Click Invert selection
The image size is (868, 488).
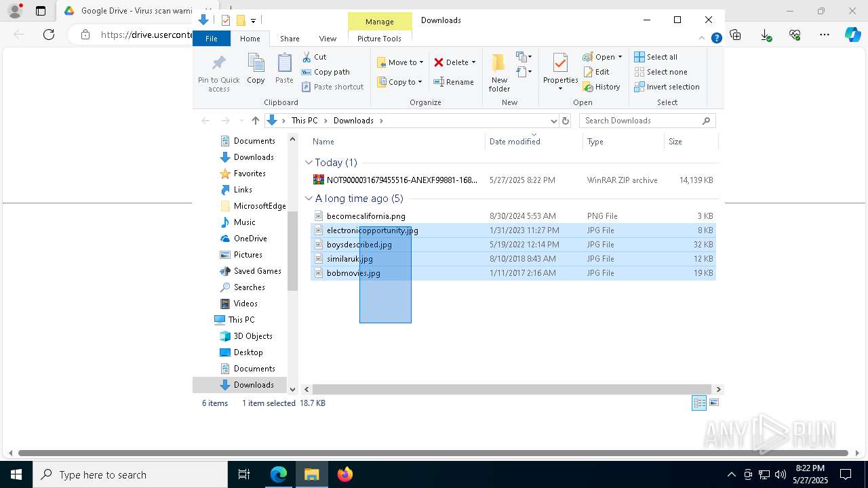667,87
